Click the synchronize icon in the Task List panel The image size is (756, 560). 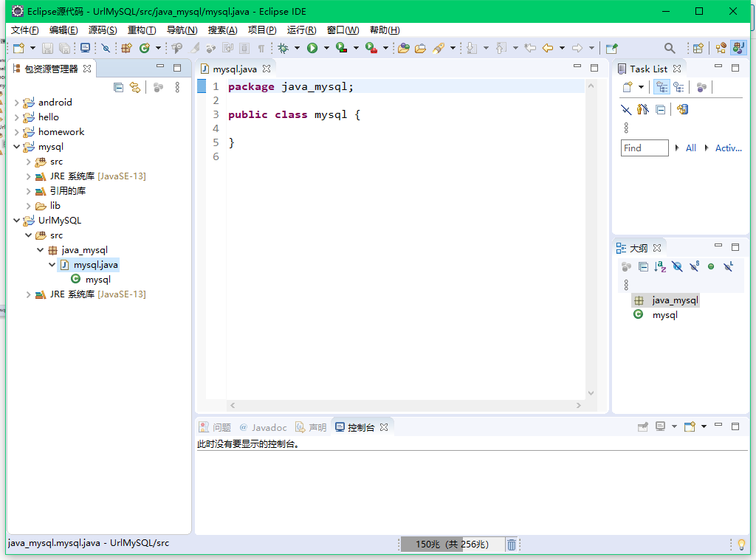[681, 109]
